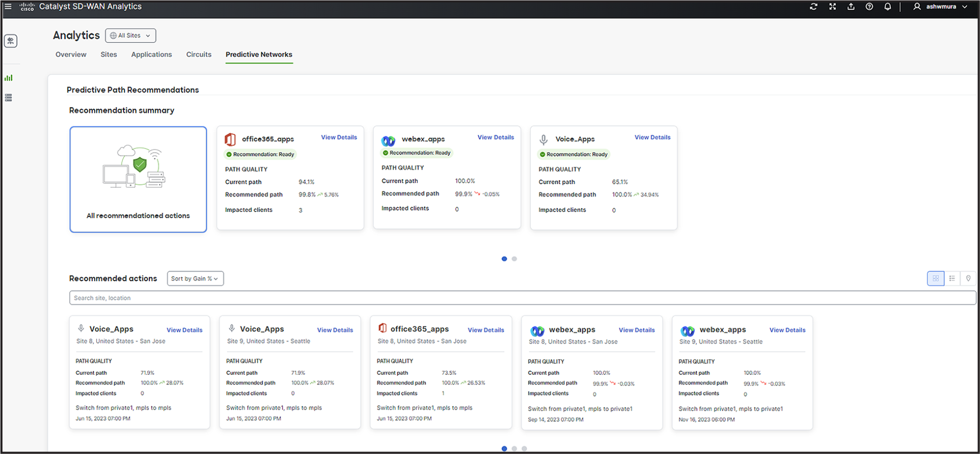Click the office365_apps icon in summary card
This screenshot has height=454, width=980.
coord(230,139)
